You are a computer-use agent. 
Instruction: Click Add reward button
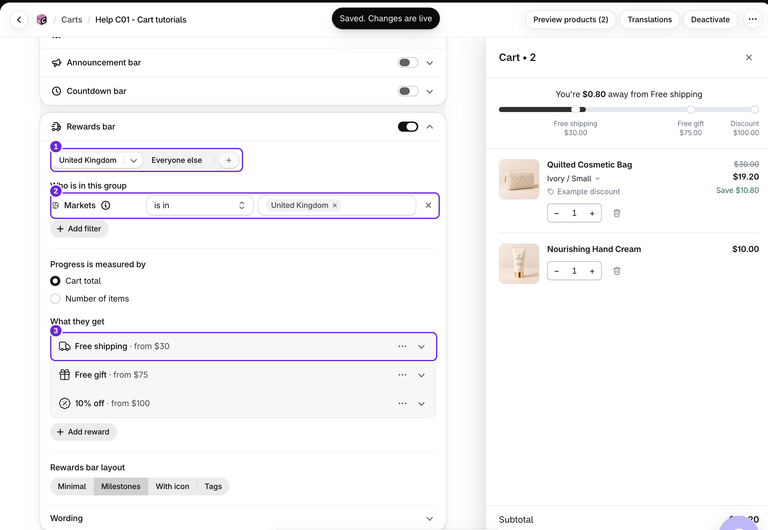83,432
